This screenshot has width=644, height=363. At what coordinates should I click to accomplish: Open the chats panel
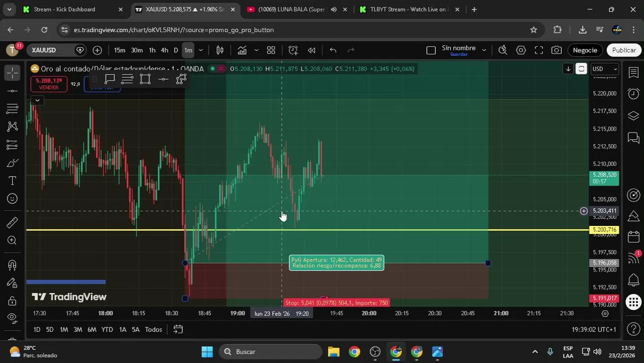(x=633, y=137)
